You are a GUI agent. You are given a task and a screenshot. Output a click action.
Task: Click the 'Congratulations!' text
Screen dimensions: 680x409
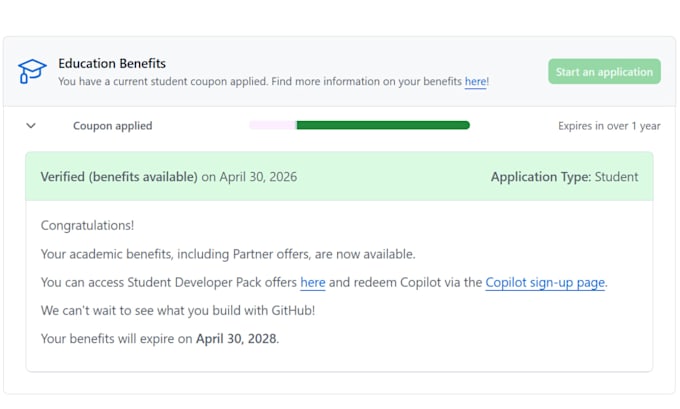(x=87, y=226)
